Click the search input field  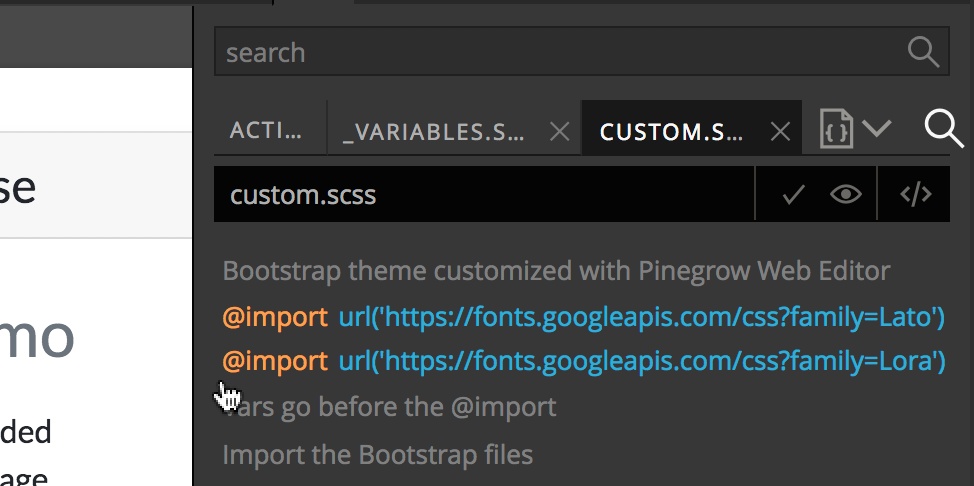click(x=581, y=52)
